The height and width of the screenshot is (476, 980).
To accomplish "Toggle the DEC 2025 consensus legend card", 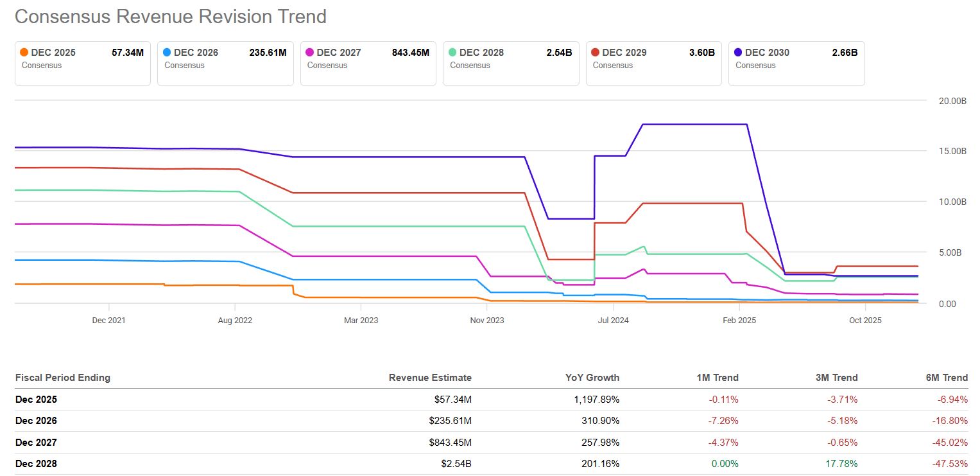I will 82,63.
